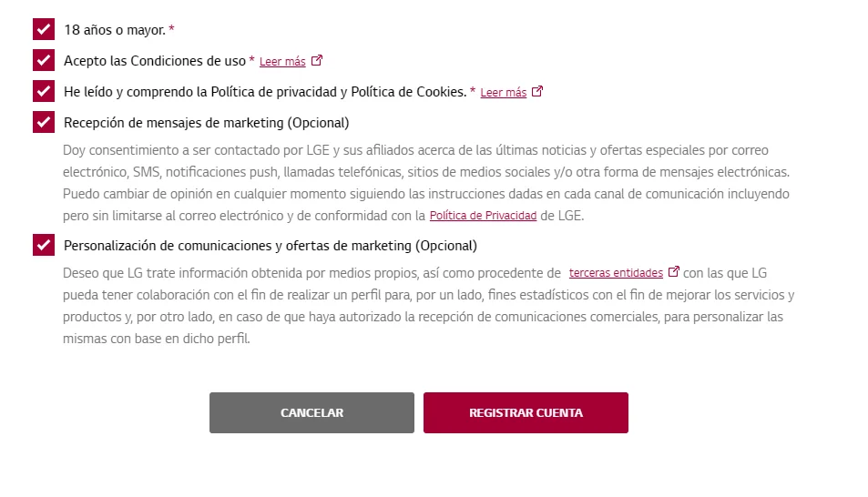Click 'Recepción de mensajes de marketing (Opcional)' label
The width and height of the screenshot is (868, 497).
207,123
